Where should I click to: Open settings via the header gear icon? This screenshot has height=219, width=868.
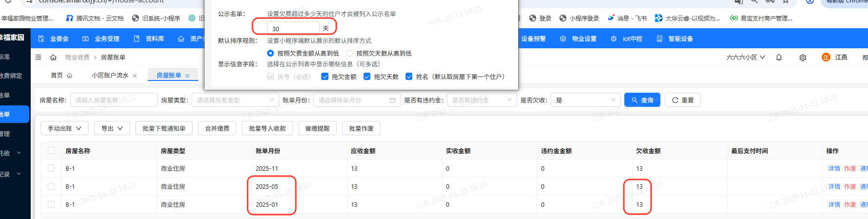[x=803, y=58]
